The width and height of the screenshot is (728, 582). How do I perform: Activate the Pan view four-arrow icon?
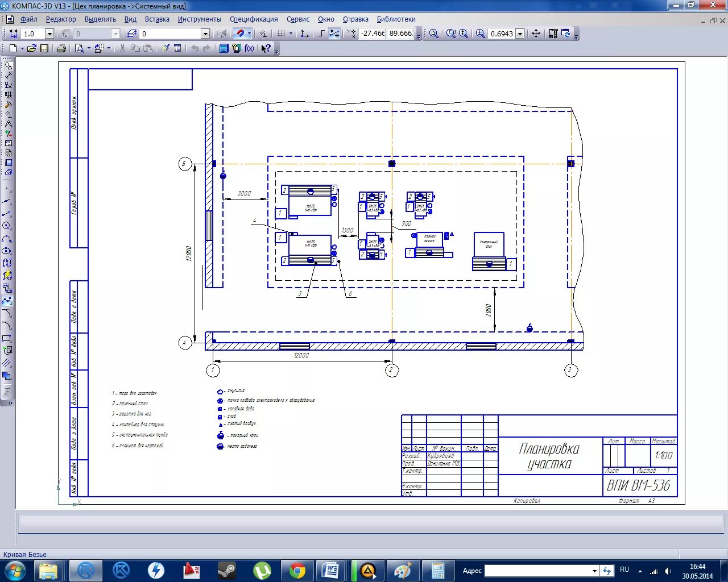(x=536, y=34)
